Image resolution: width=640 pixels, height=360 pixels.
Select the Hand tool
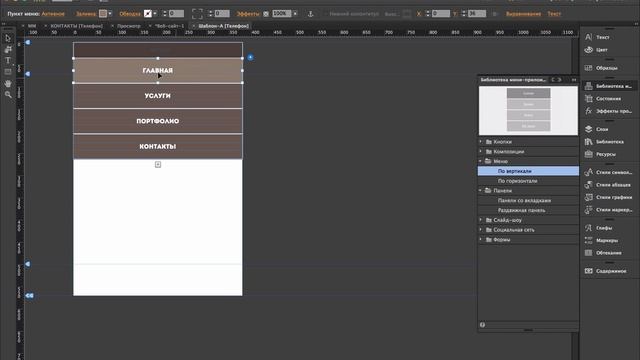(8, 83)
